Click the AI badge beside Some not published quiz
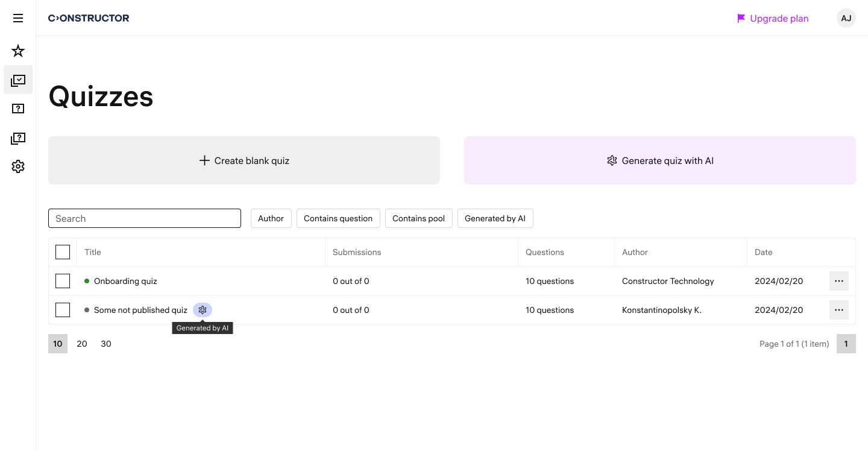Image resolution: width=868 pixels, height=451 pixels. [203, 310]
